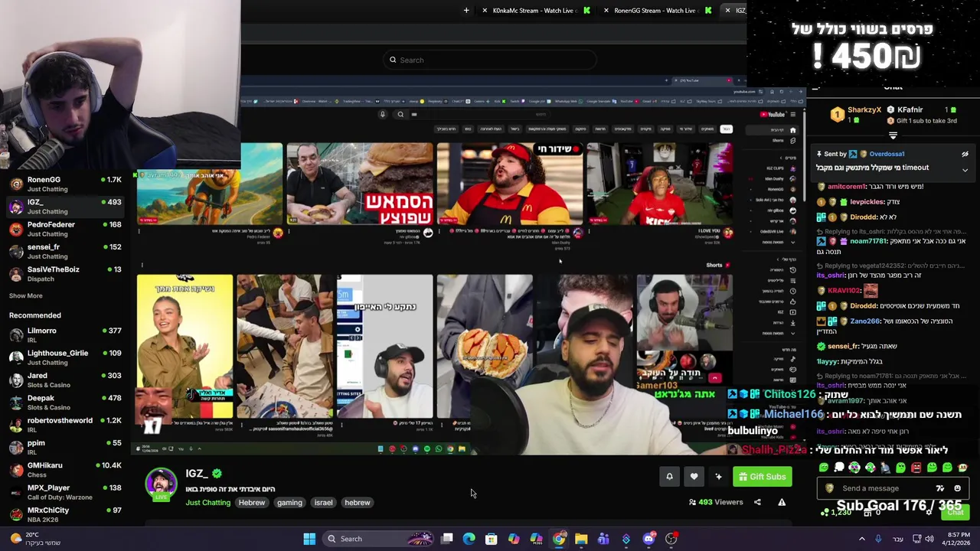Click the first green blob emote above chat input
This screenshot has width=980, height=551.
pos(824,467)
